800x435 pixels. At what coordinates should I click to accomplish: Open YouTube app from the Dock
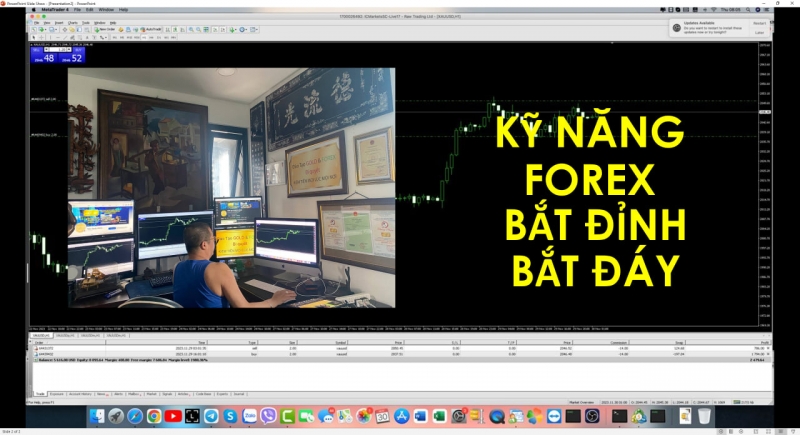point(173,416)
